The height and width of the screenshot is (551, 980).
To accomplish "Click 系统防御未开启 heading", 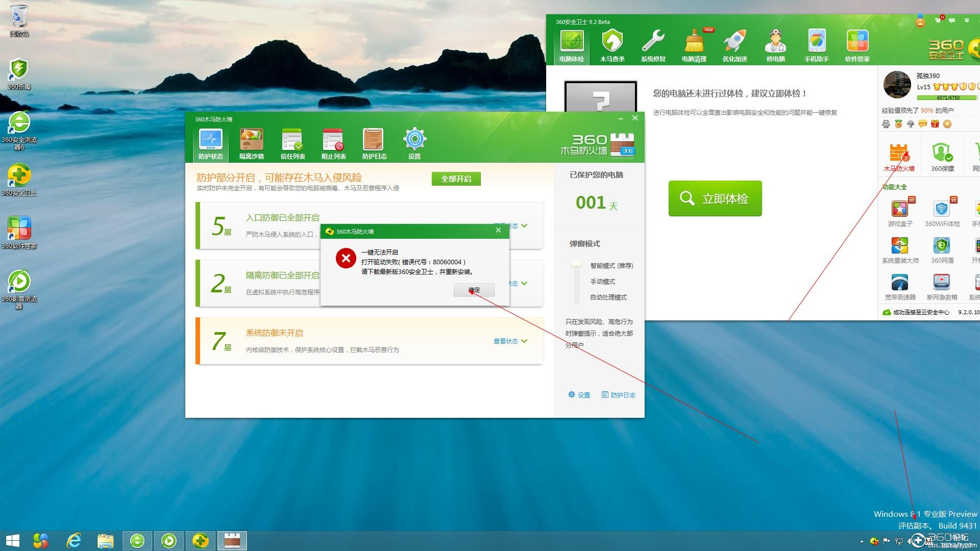I will tap(275, 333).
